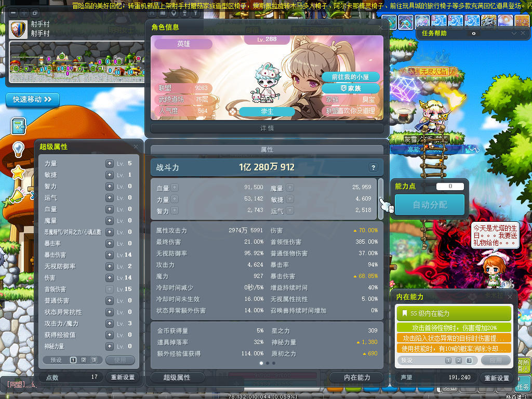Click plus button next to 力量 stat
Viewport: 532px width, 399px height.
[x=175, y=199]
